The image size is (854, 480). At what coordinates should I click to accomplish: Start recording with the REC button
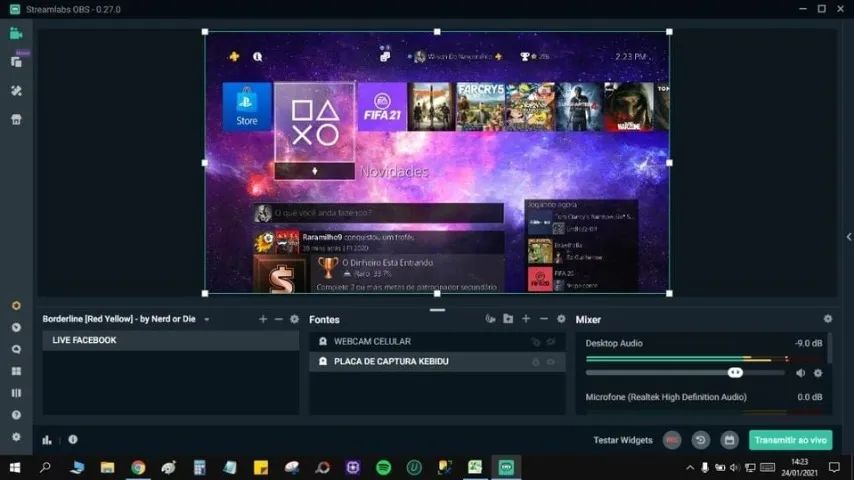pyautogui.click(x=672, y=440)
